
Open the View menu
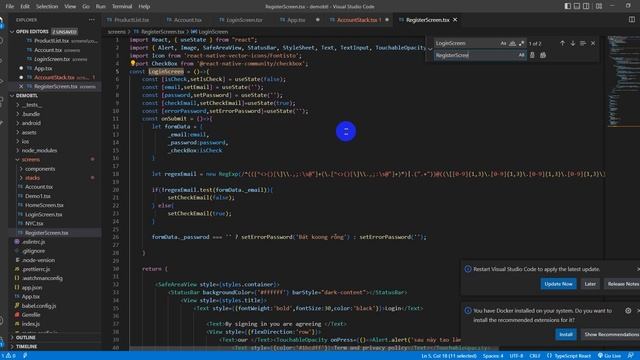[x=70, y=7]
